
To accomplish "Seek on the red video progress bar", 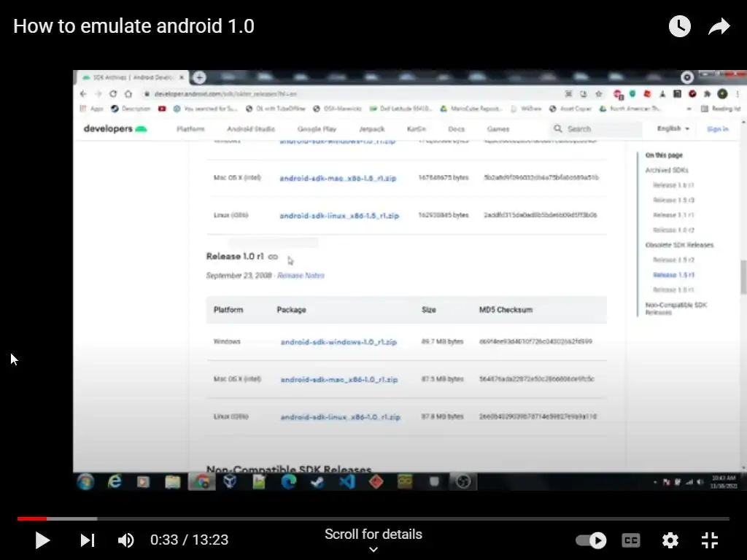I will (x=373, y=518).
